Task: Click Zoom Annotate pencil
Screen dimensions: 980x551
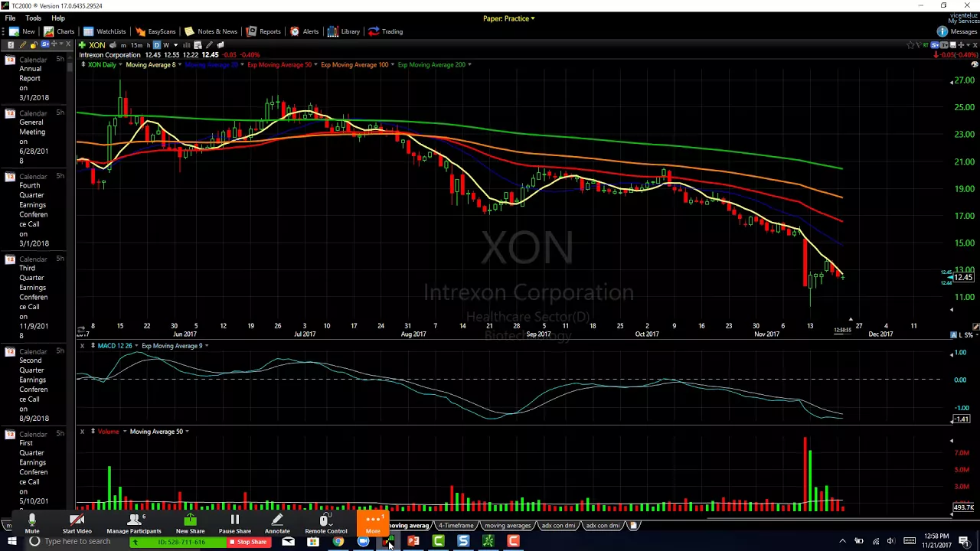Action: (277, 524)
